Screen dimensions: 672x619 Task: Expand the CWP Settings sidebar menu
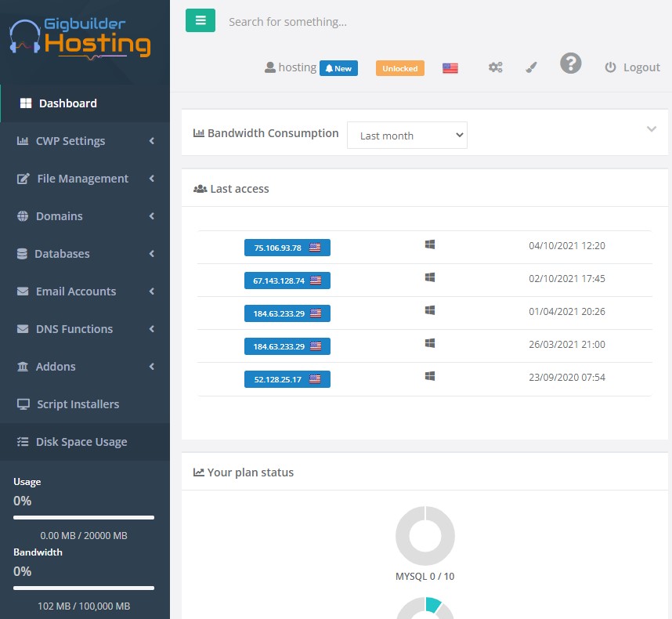tap(85, 141)
